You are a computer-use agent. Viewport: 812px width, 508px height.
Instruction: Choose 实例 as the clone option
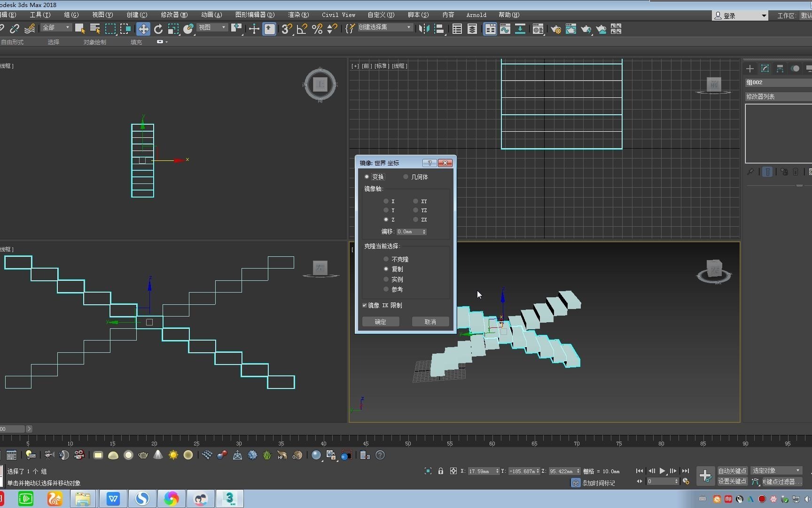(386, 279)
